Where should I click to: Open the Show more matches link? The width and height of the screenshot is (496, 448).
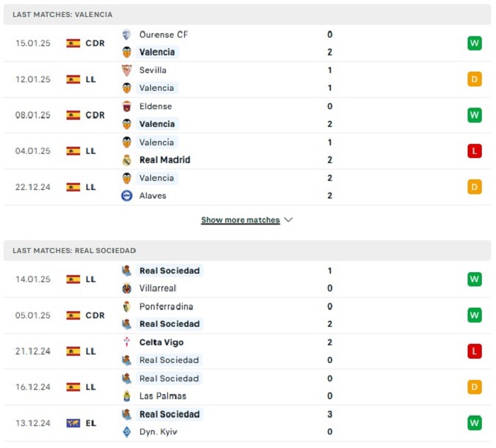pos(240,220)
